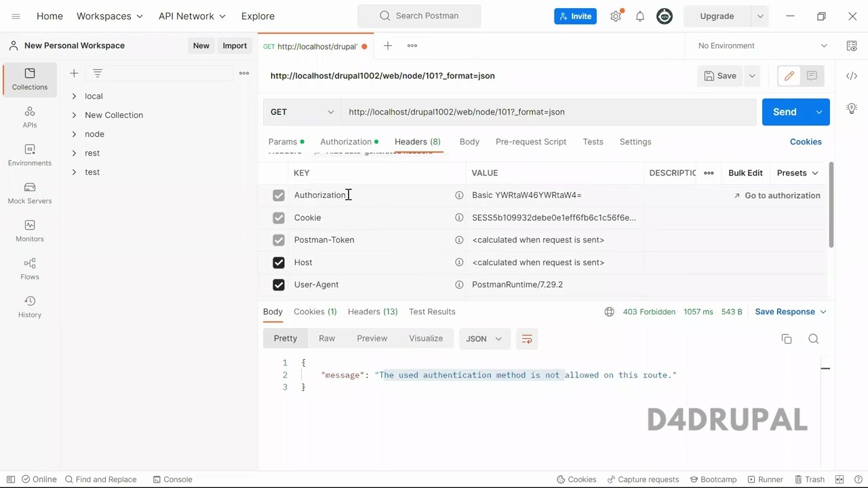This screenshot has width=868, height=488.
Task: Uncheck the Host header checkbox
Action: pyautogui.click(x=279, y=262)
